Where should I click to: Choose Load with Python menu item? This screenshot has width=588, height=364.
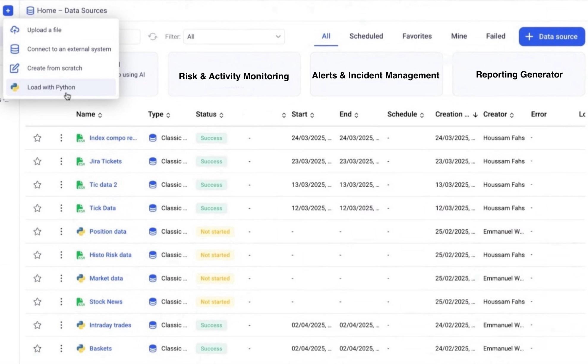[x=61, y=87]
